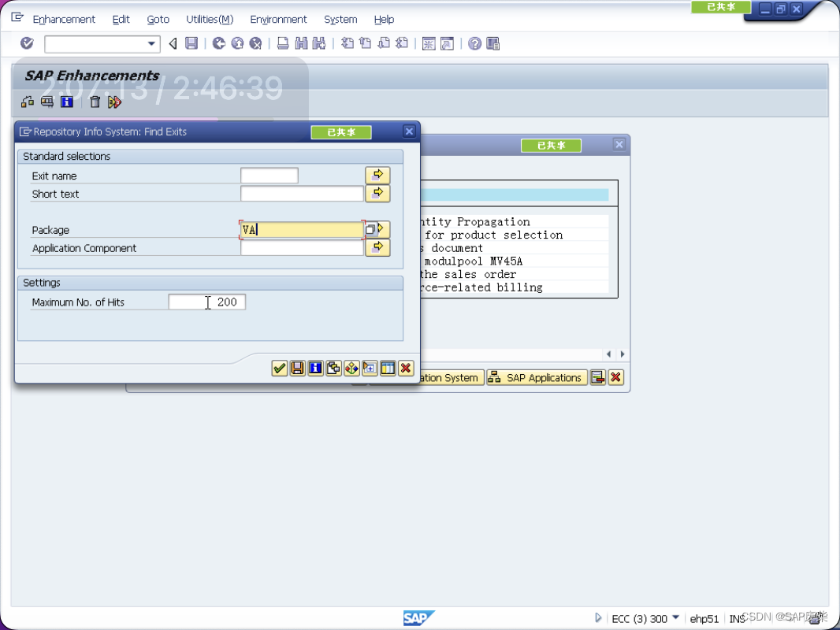The width and height of the screenshot is (840, 630).
Task: Open the Help menu
Action: click(x=384, y=19)
